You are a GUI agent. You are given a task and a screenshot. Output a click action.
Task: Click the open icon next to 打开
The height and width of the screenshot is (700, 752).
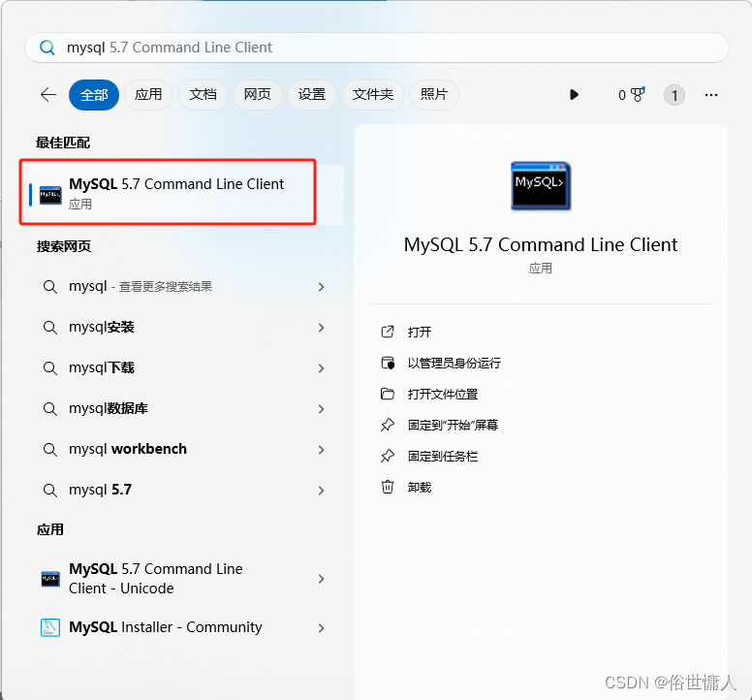point(388,332)
